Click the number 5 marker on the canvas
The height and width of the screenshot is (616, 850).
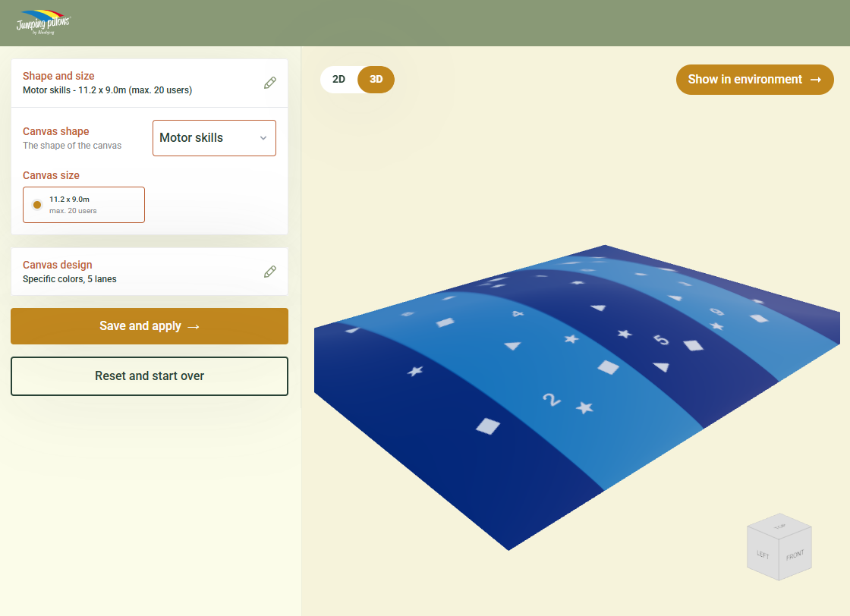[x=662, y=340]
